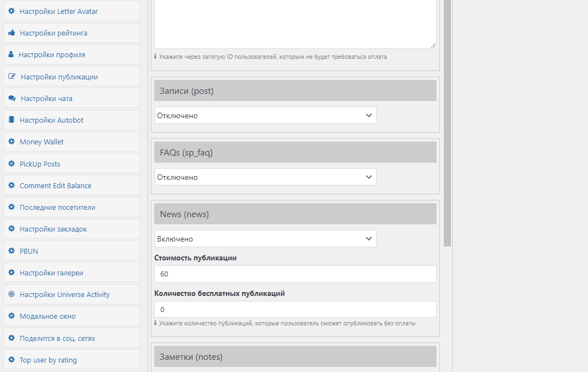Click the gear icon beside Настройки Letter Avatar
This screenshot has height=372, width=588.
point(12,11)
